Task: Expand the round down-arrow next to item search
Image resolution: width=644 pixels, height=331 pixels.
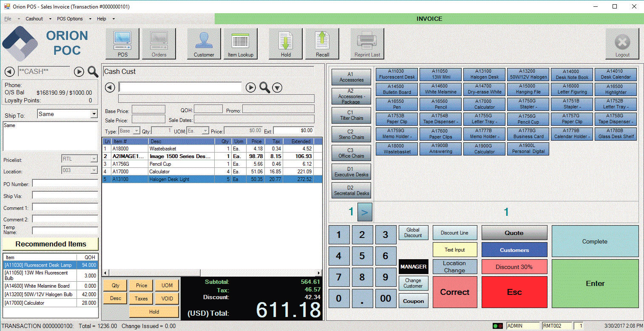Action: pos(277,88)
